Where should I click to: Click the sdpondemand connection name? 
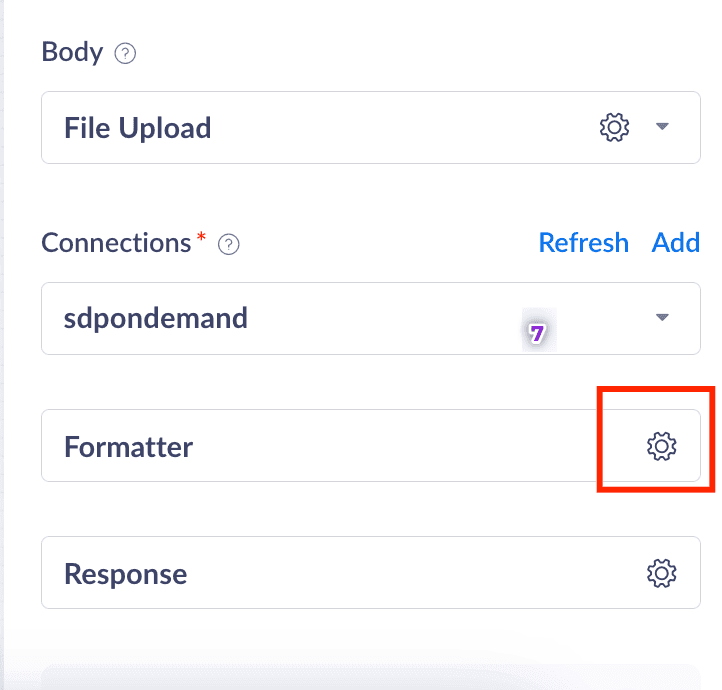tap(155, 319)
